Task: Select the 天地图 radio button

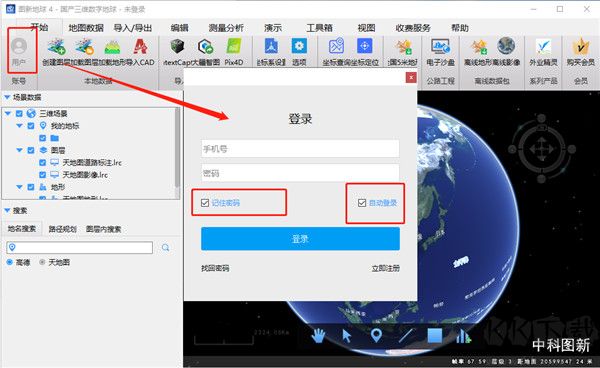Action: point(42,262)
